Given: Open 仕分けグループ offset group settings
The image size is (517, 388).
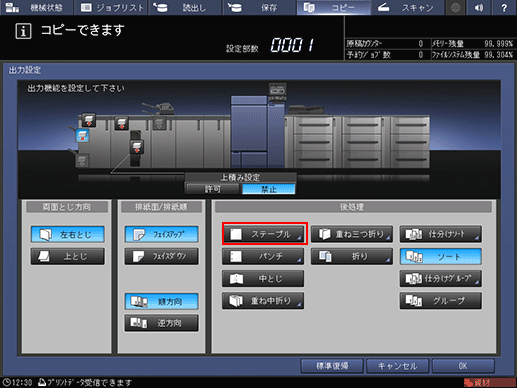Looking at the screenshot, I should [441, 278].
